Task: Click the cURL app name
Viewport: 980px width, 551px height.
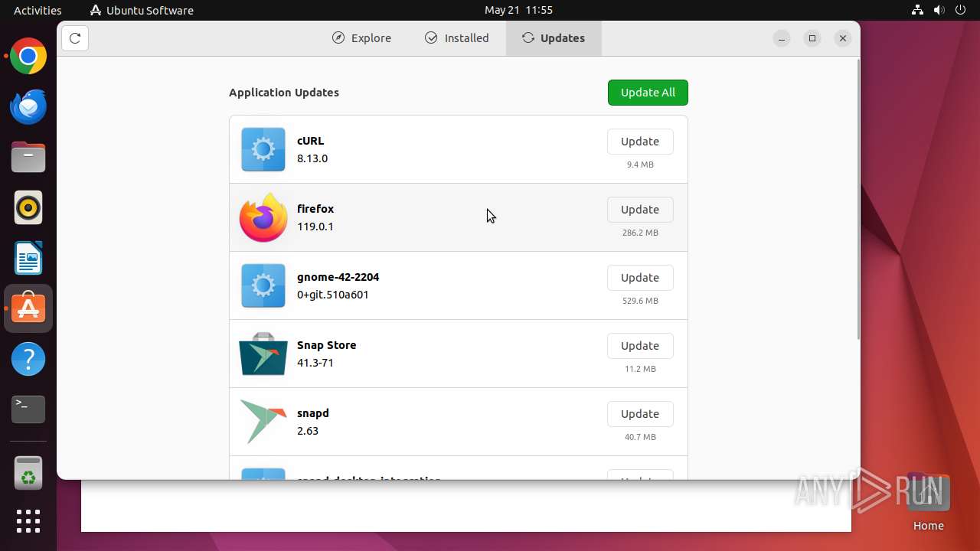Action: [310, 141]
